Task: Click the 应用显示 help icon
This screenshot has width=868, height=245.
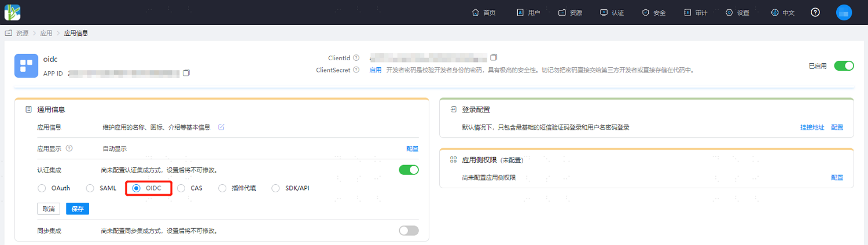Action: click(x=69, y=148)
